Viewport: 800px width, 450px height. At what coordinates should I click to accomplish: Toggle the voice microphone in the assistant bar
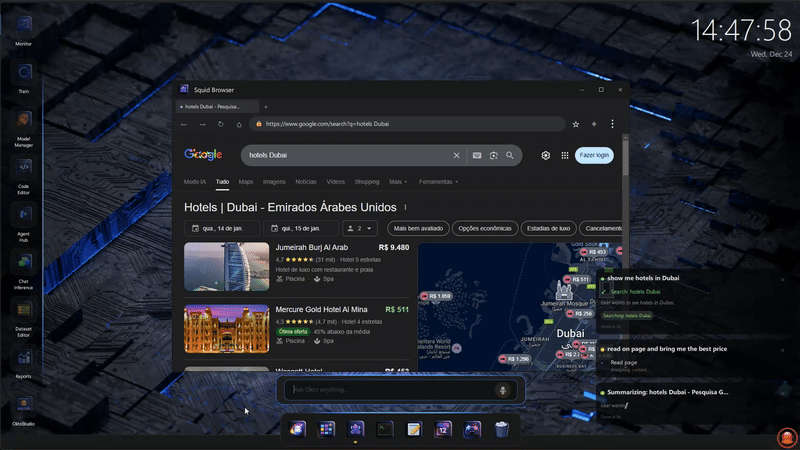(x=502, y=390)
